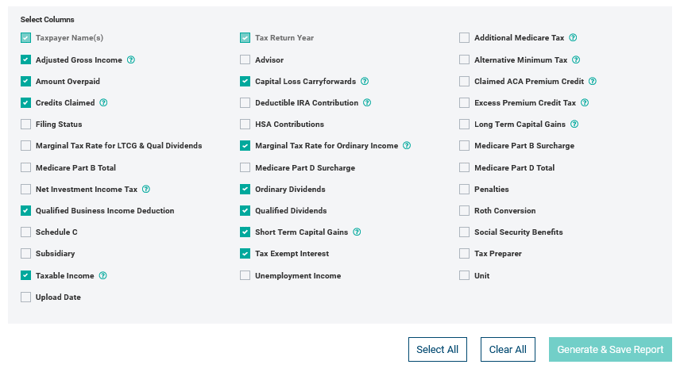Tick the Social Security Benefits checkbox

click(464, 232)
